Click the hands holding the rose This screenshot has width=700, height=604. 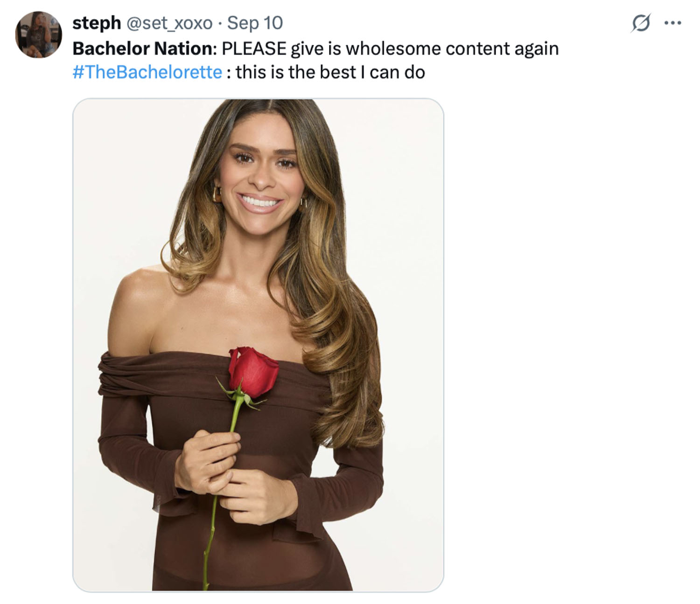coord(219,471)
